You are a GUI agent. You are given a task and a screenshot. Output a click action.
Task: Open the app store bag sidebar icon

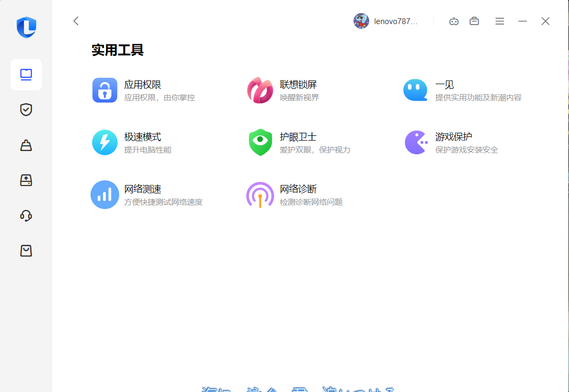pos(26,250)
